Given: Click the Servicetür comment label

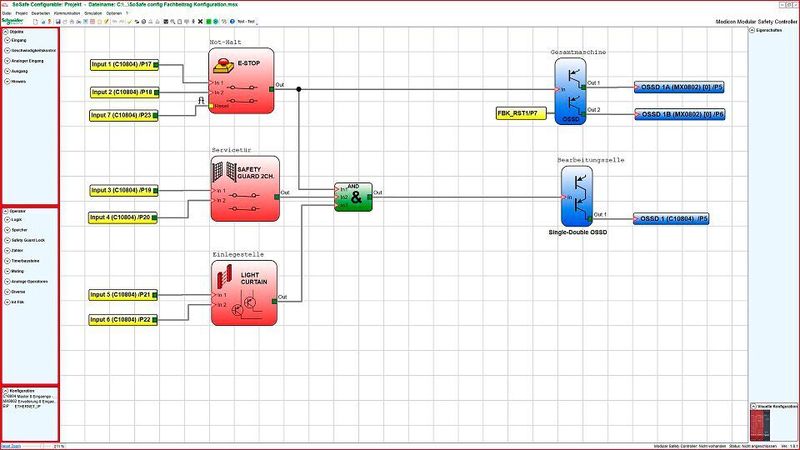Looking at the screenshot, I should click(231, 150).
